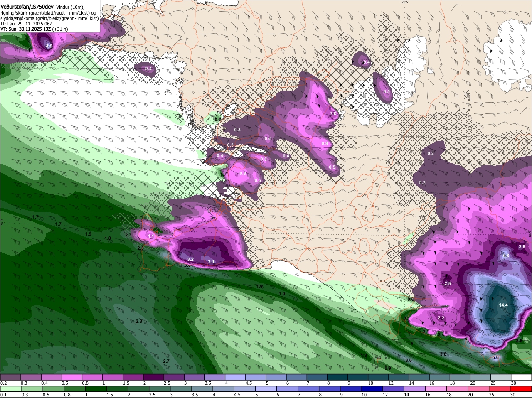Select the palest green 0.1 swatch in rain legend

[x=10, y=389]
